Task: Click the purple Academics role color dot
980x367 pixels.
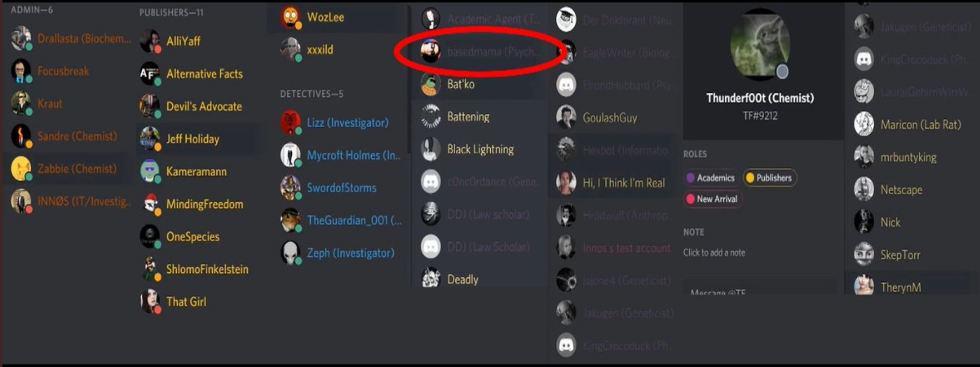Action: click(x=691, y=178)
